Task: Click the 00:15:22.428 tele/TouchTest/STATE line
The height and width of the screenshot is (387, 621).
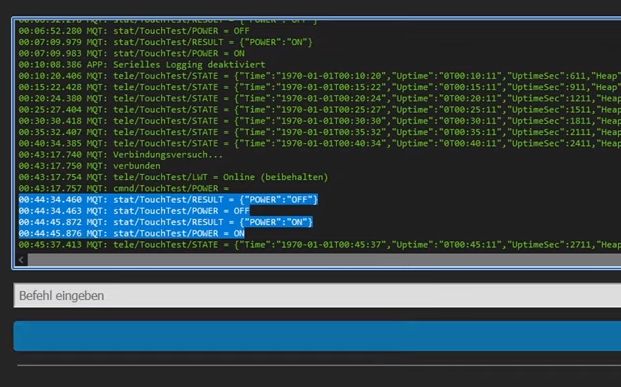Action: pos(320,87)
